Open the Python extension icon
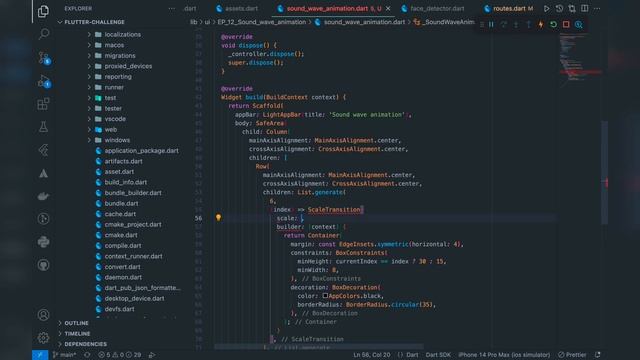Image resolution: width=640 pixels, height=360 pixels. coord(43,242)
